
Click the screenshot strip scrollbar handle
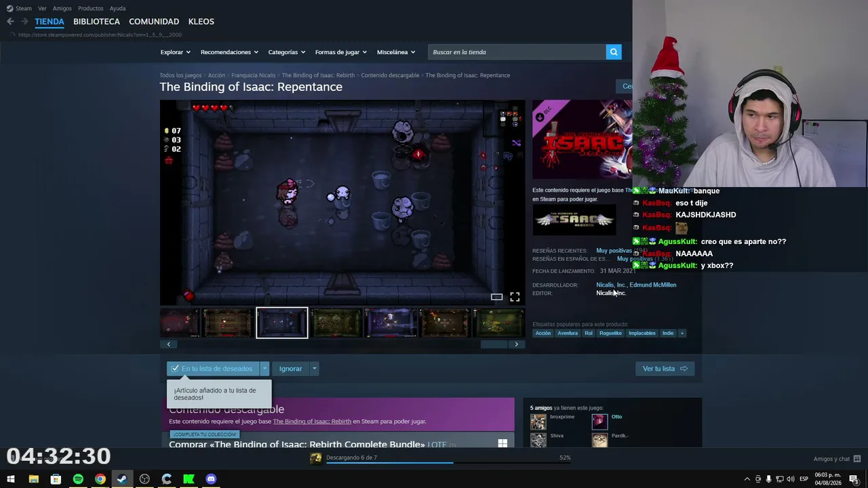[x=494, y=344]
